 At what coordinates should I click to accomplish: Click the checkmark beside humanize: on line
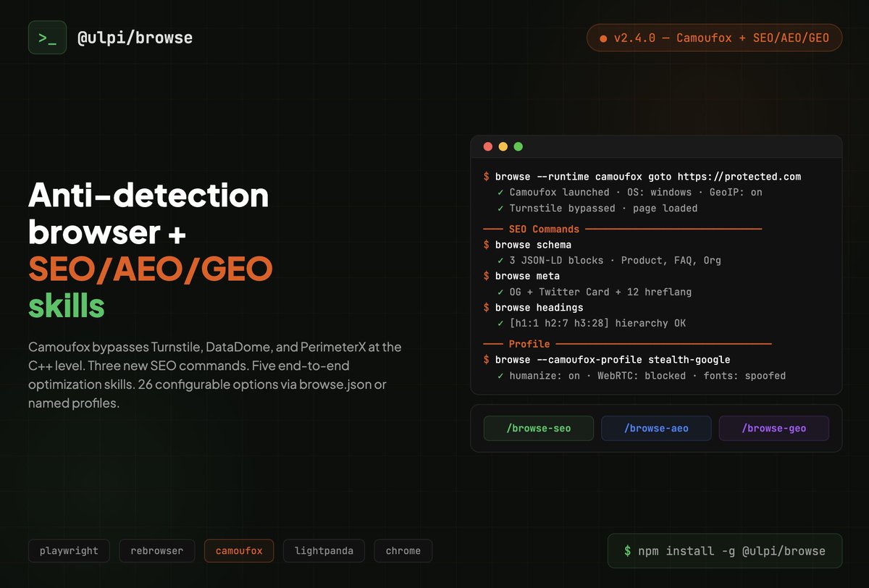499,376
